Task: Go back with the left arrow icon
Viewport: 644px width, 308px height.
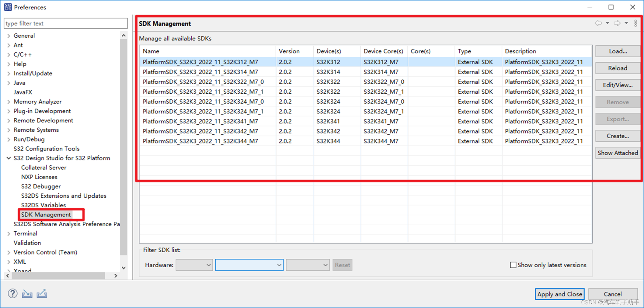Action: (x=598, y=23)
